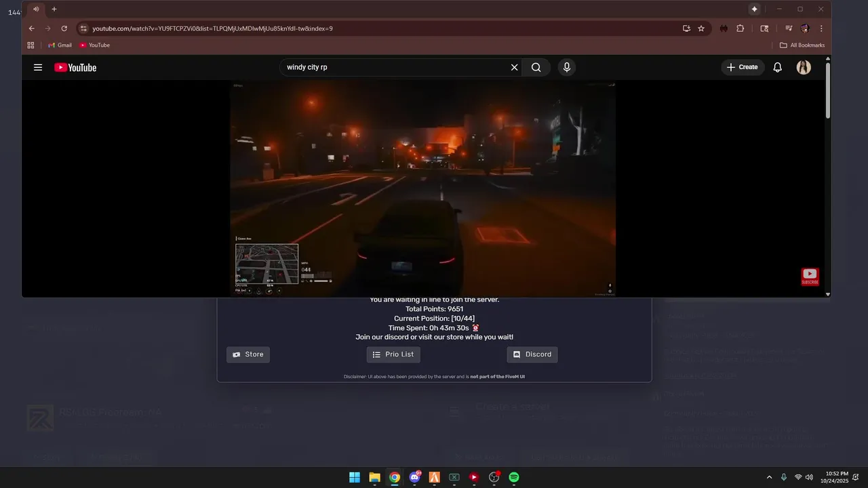Open the orange FiveM taskbar icon

[435, 477]
